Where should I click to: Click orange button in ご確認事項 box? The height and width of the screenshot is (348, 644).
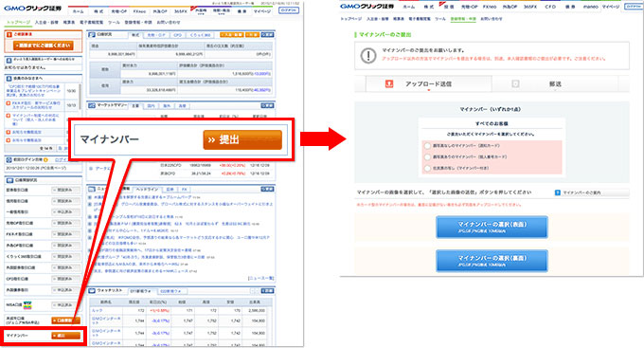44,46
